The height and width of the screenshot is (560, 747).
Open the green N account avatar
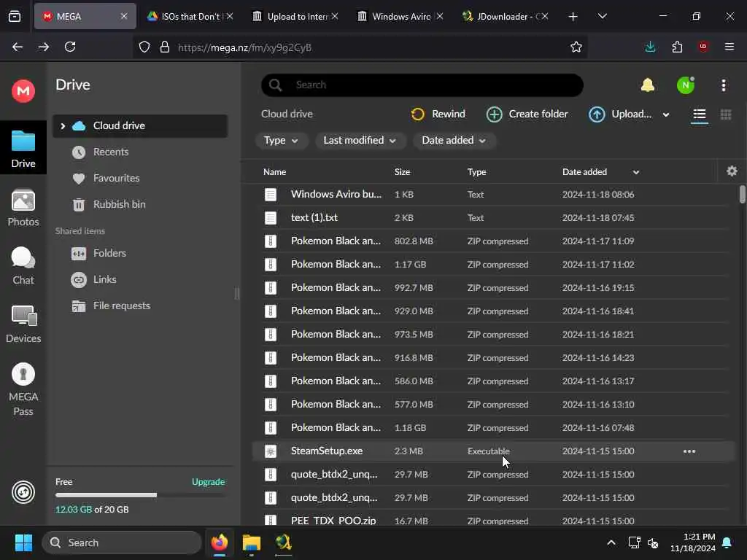(686, 85)
